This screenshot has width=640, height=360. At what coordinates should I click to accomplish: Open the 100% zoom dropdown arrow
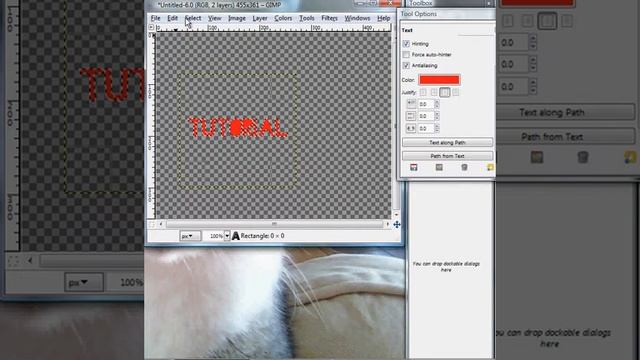pyautogui.click(x=227, y=236)
